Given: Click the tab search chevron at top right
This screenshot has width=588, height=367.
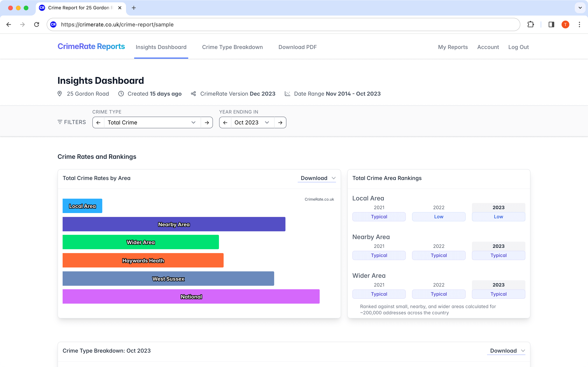Looking at the screenshot, I should 580,8.
